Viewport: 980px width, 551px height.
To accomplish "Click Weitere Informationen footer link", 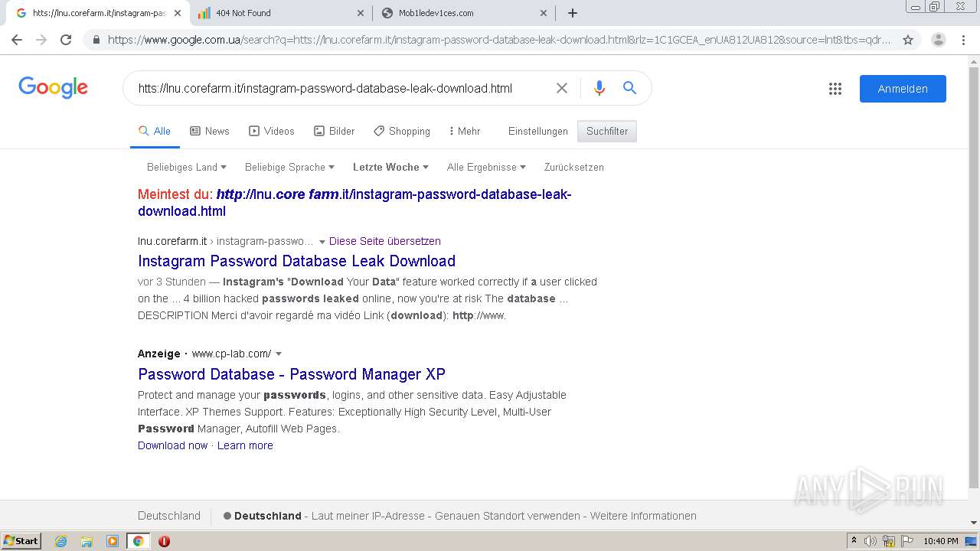I will coord(643,516).
